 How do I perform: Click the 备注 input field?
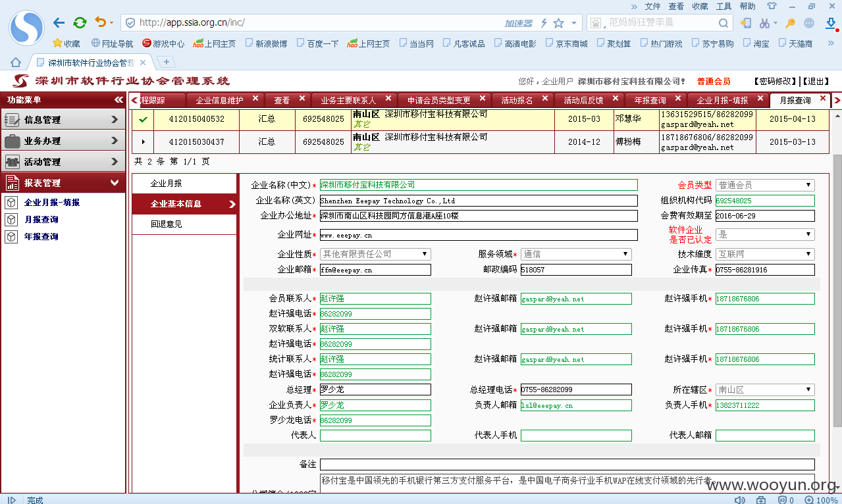(x=567, y=465)
